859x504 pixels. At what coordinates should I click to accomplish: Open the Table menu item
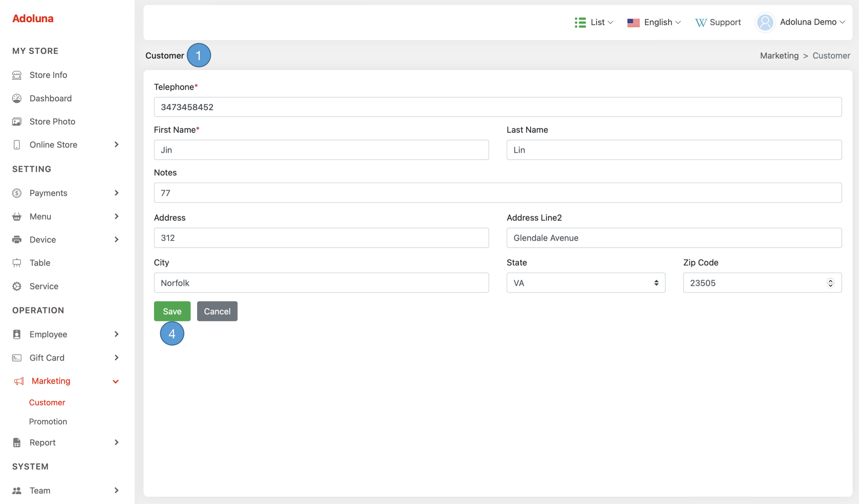[x=40, y=263]
